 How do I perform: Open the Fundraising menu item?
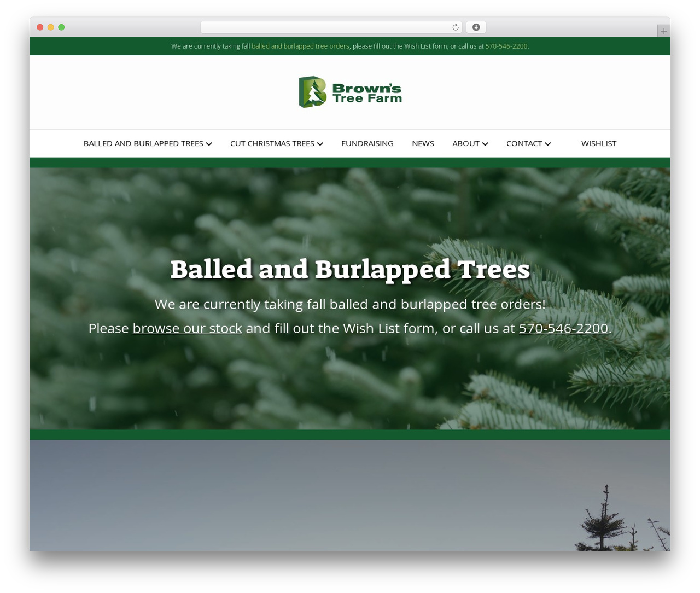367,143
